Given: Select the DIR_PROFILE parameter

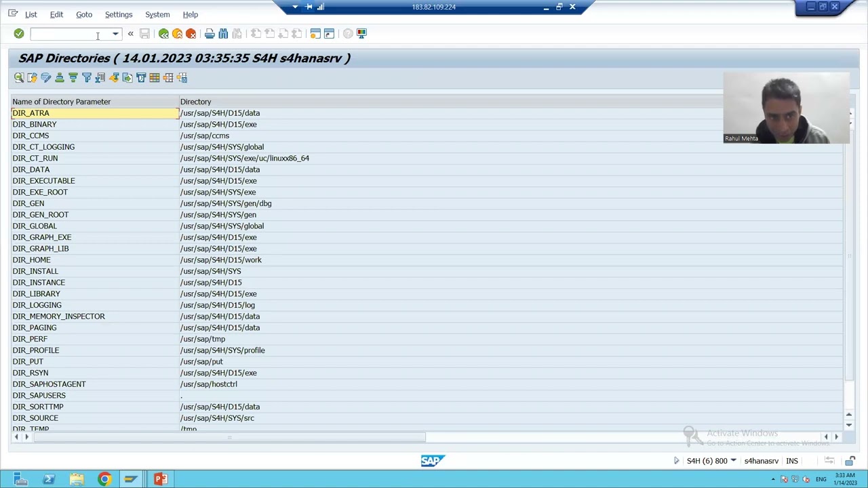Looking at the screenshot, I should 36,350.
